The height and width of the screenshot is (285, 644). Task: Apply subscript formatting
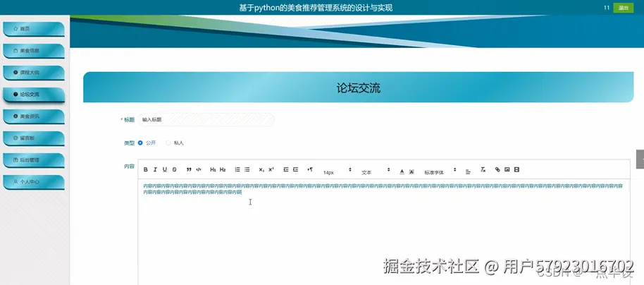[x=261, y=169]
